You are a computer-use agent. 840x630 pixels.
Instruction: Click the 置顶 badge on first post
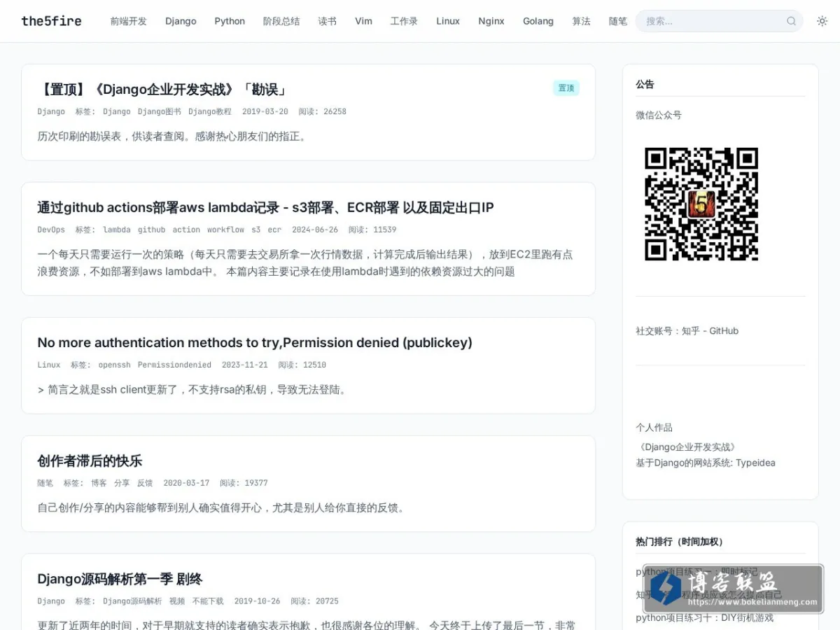[x=566, y=88]
